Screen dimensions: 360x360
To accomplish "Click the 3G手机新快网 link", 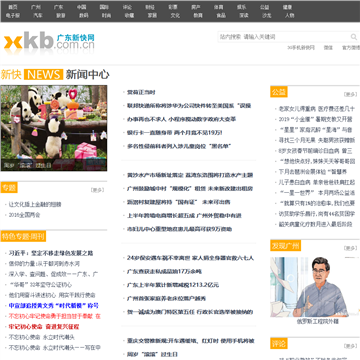I will (301, 48).
